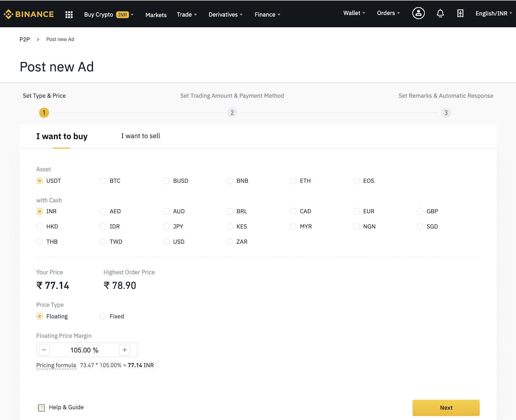Select the ETH asset radio button
This screenshot has width=516, height=420.
[x=293, y=181]
